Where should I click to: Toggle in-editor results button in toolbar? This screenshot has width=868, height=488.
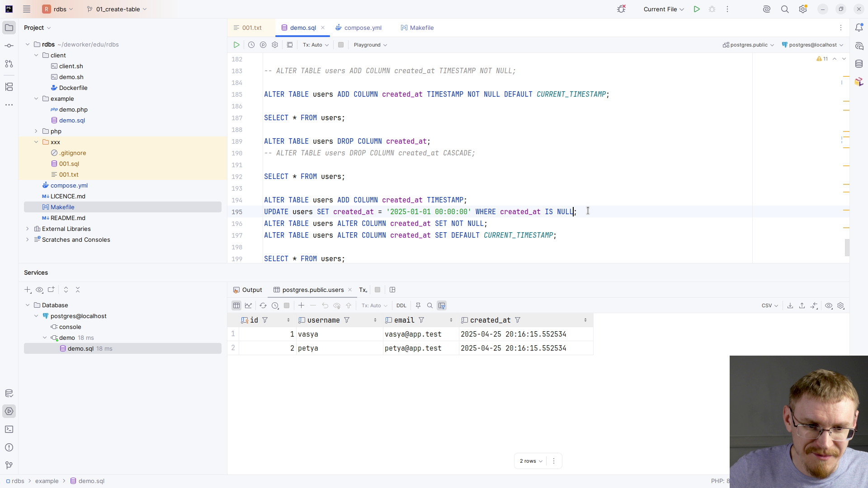(x=290, y=45)
